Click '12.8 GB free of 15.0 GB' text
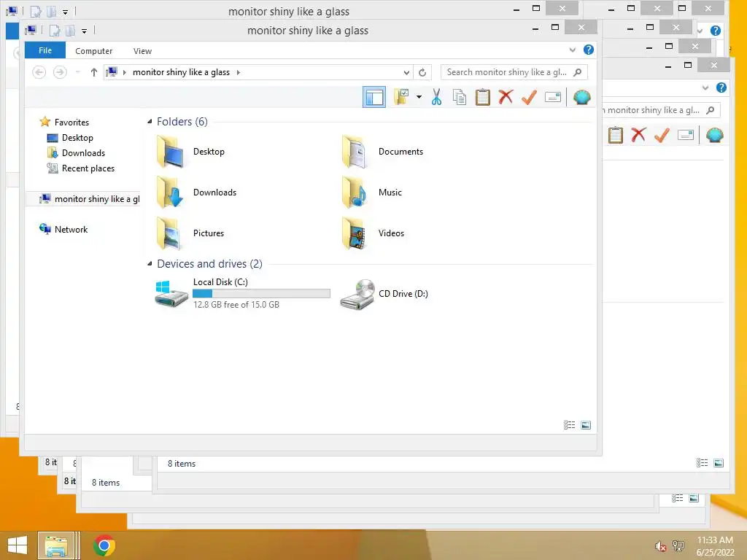 point(236,305)
